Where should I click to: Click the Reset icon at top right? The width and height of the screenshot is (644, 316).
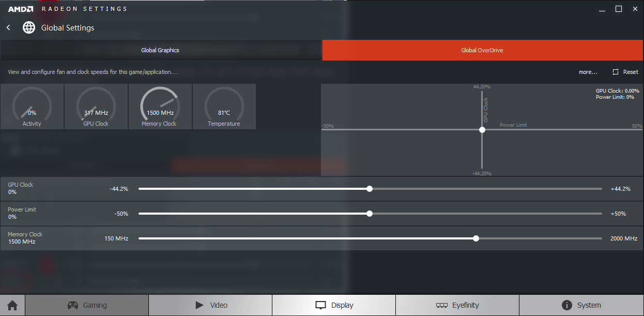point(615,72)
